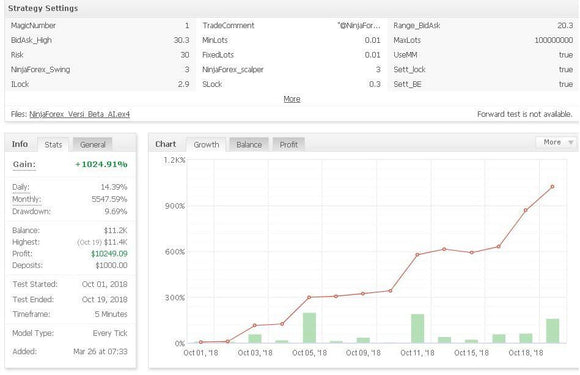
Task: Click the UseMM setting label
Action: pos(405,55)
